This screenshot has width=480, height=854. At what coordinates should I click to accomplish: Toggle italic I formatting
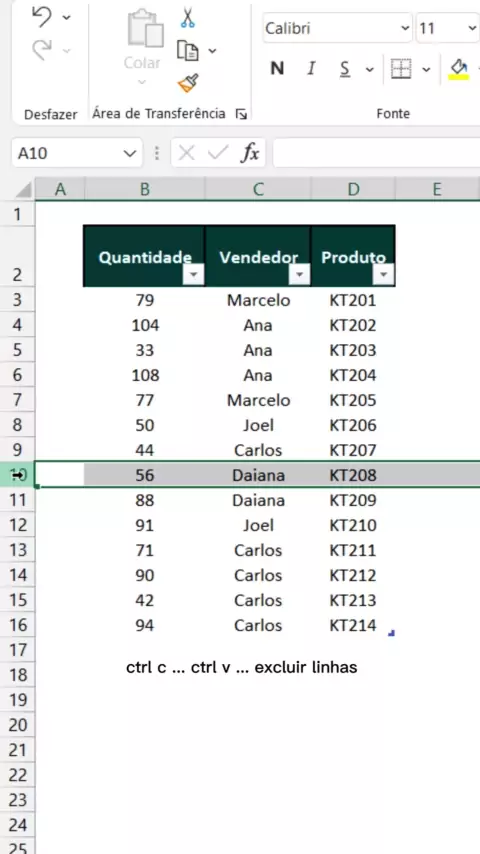point(311,69)
